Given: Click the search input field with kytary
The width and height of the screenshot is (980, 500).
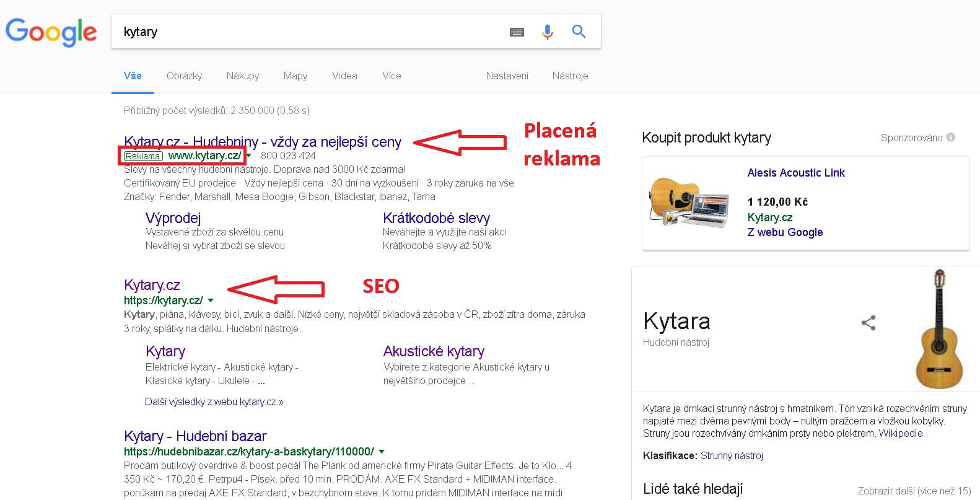Looking at the screenshot, I should pos(310,32).
